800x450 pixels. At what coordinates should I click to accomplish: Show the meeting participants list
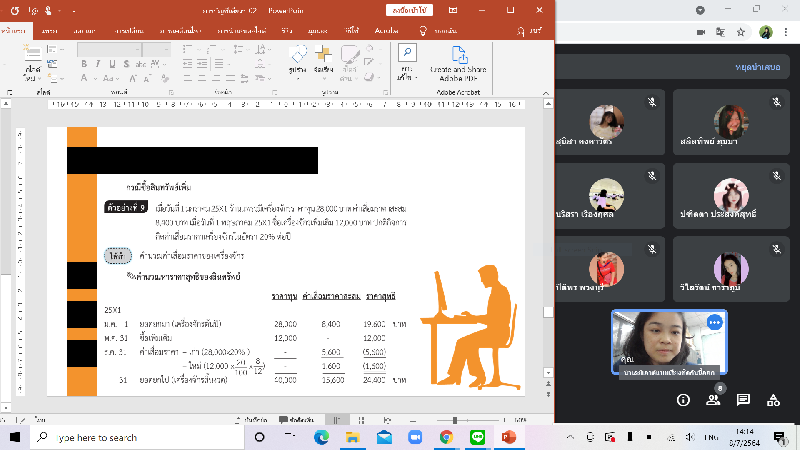[713, 399]
